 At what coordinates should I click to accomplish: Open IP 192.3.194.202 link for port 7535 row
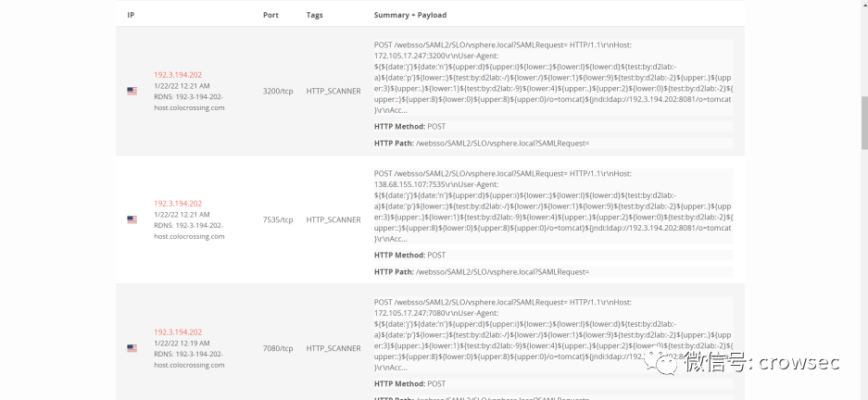pyautogui.click(x=178, y=204)
